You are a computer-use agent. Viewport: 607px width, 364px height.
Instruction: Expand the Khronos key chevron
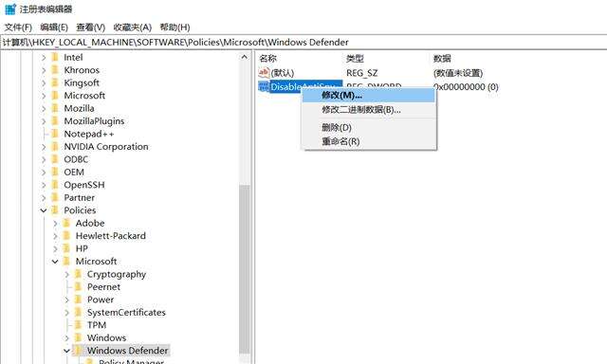tap(44, 70)
